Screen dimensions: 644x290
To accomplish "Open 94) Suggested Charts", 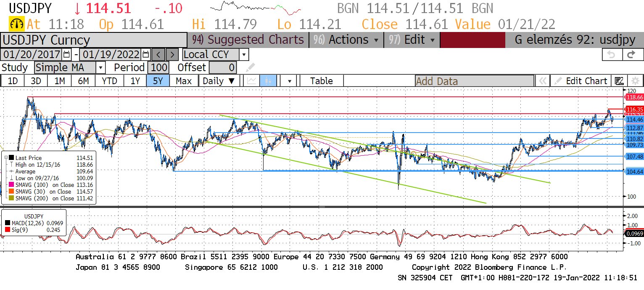I will point(248,40).
